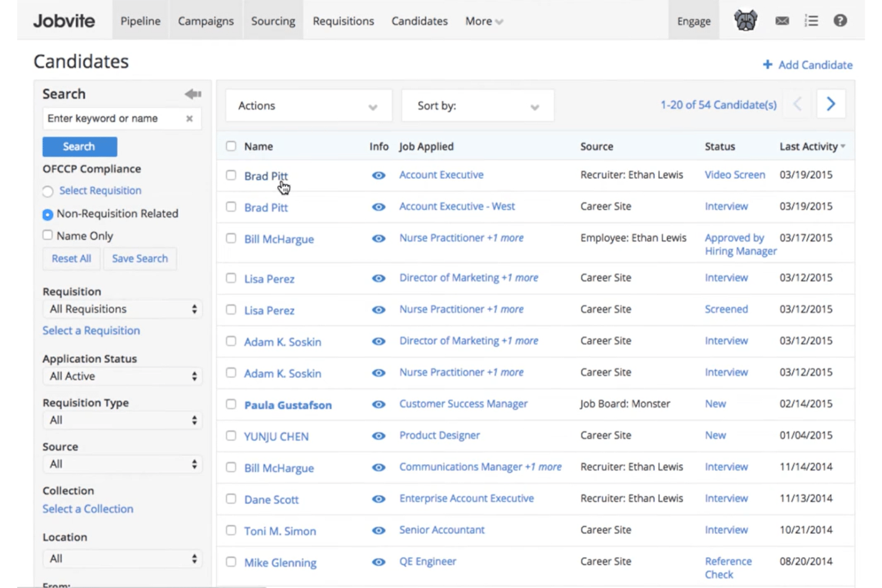Open the Select a Requisition link
This screenshot has width=882, height=588.
pos(91,331)
